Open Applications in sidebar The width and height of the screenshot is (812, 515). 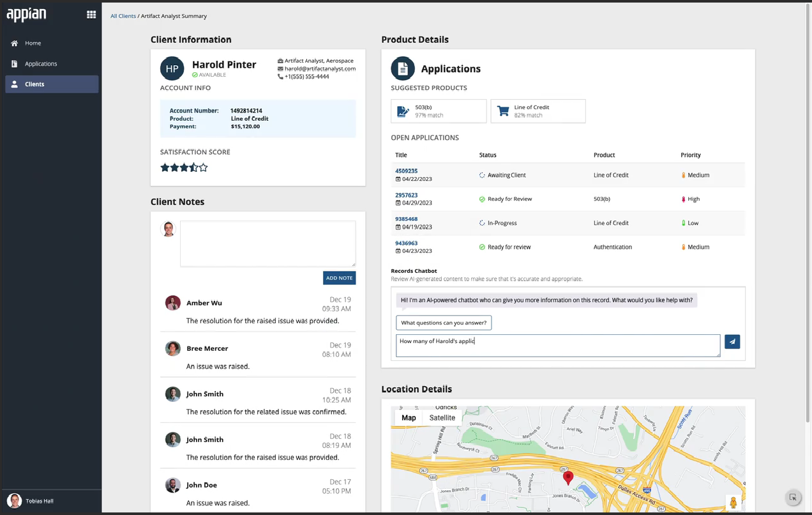click(41, 64)
